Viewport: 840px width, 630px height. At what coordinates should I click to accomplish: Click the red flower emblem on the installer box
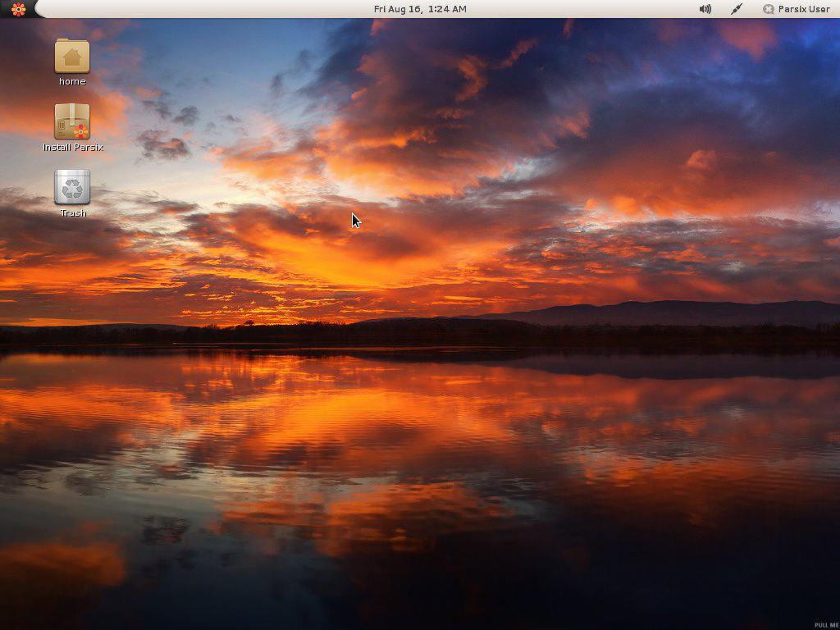[x=80, y=130]
